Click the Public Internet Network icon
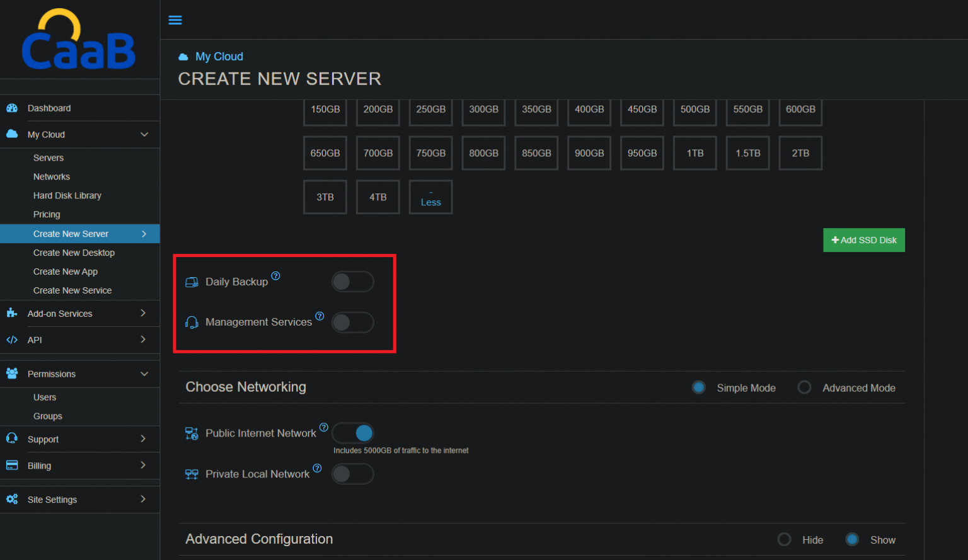The width and height of the screenshot is (968, 560). (192, 433)
